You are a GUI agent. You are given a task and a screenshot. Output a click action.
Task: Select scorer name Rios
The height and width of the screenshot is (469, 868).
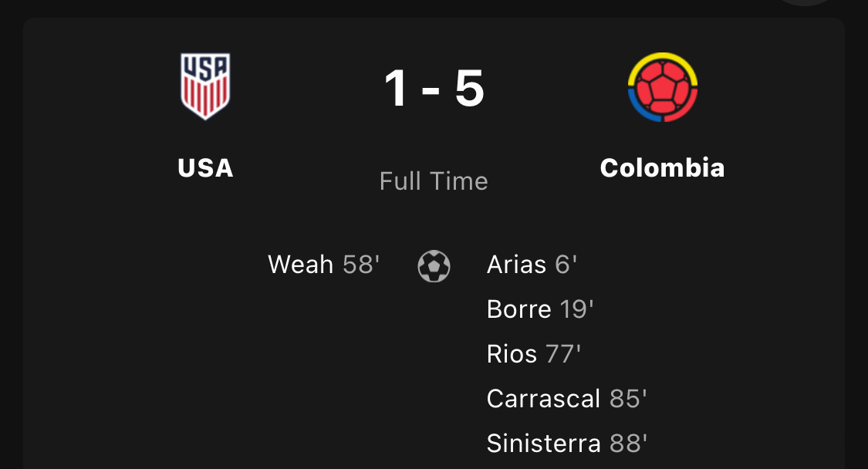[512, 354]
